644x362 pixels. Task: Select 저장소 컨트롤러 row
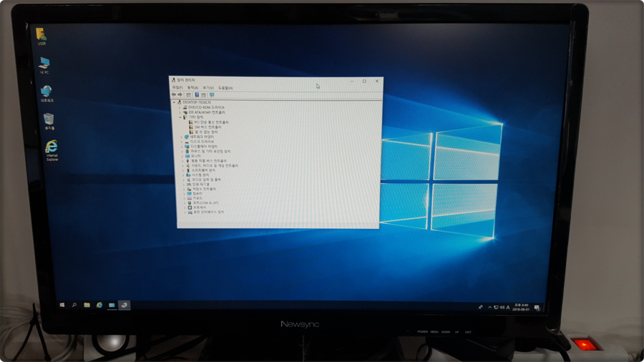tap(201, 189)
